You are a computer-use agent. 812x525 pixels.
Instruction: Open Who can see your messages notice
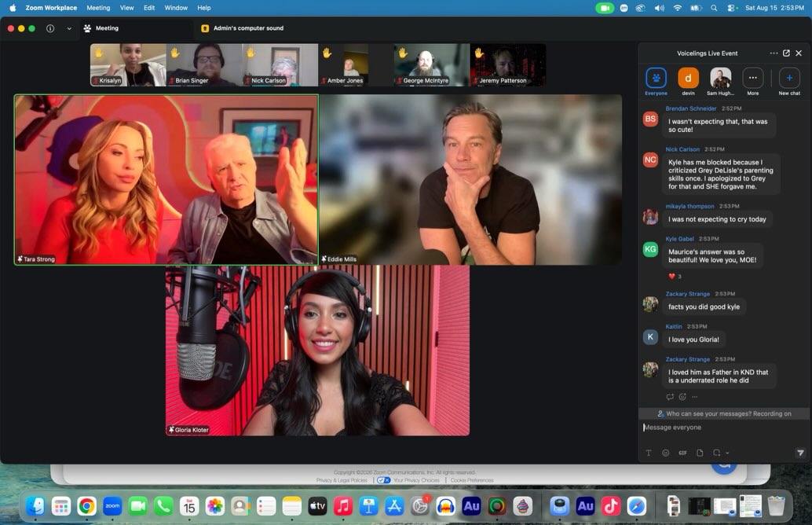pos(723,413)
